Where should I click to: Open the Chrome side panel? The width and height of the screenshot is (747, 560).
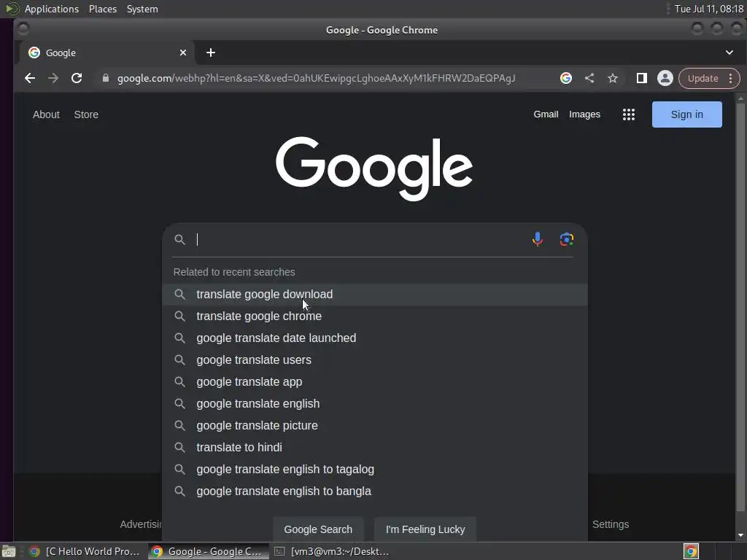tap(641, 78)
